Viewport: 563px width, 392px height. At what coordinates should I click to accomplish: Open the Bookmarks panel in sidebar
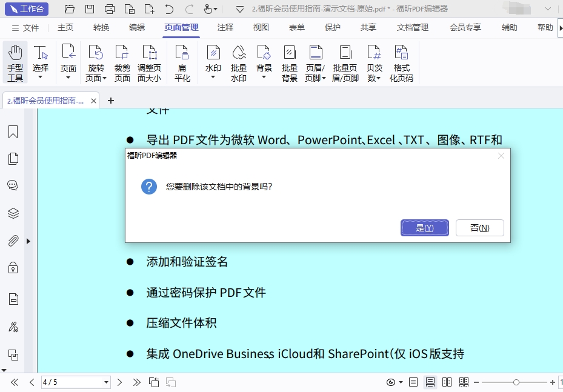pos(13,132)
